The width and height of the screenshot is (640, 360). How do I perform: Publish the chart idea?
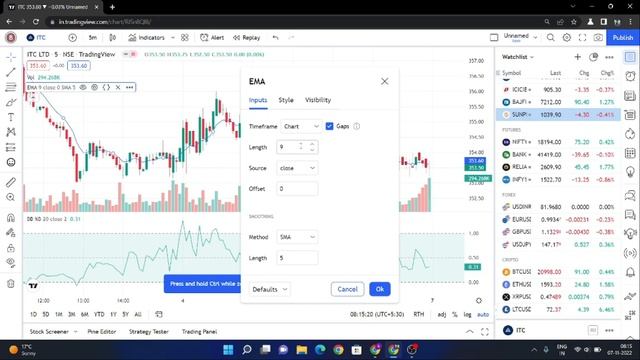tap(622, 38)
